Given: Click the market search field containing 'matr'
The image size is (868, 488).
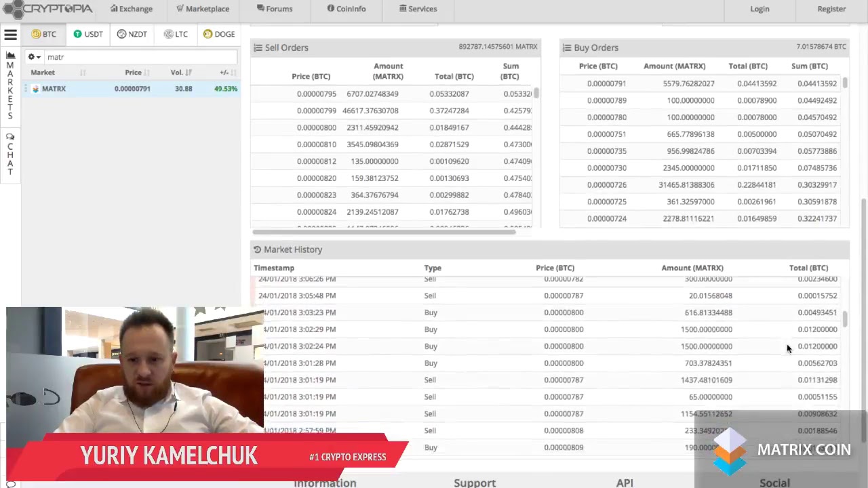Looking at the screenshot, I should 140,57.
